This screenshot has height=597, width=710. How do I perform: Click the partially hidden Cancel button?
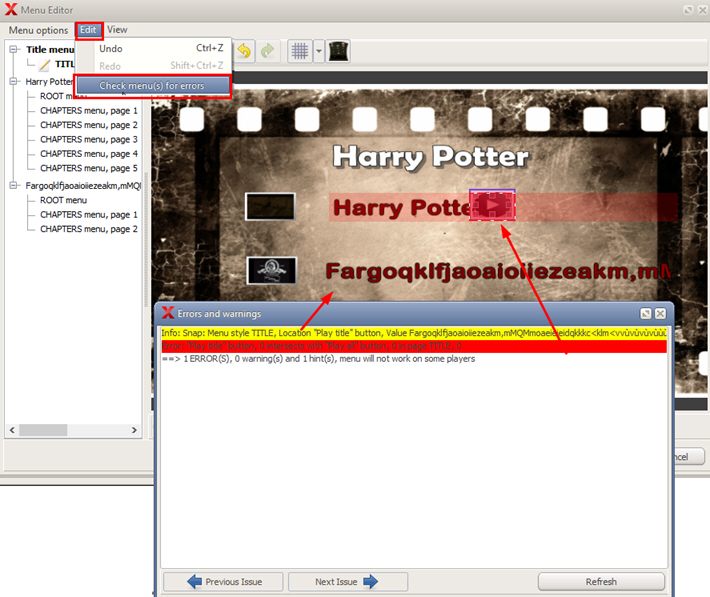(x=689, y=457)
